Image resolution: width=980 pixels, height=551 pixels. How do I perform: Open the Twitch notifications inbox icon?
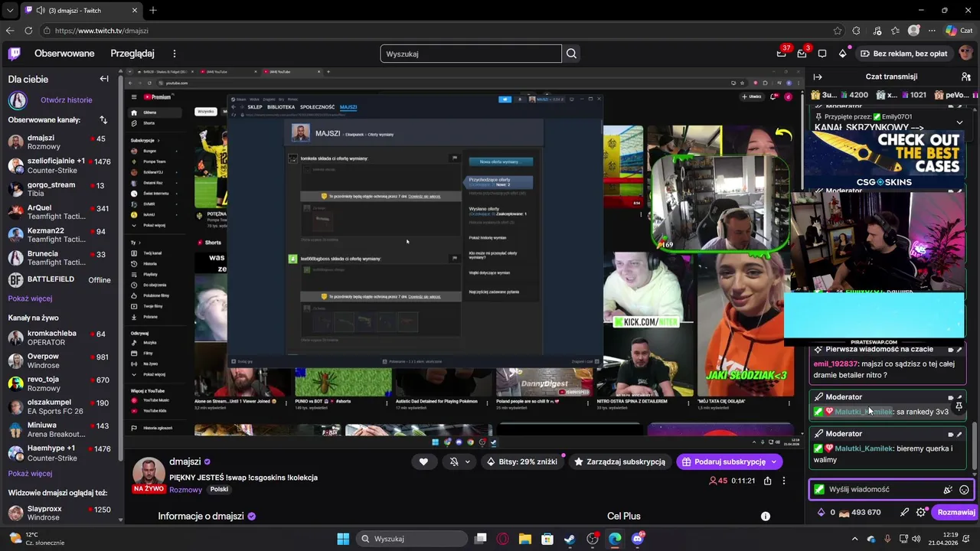(x=802, y=54)
